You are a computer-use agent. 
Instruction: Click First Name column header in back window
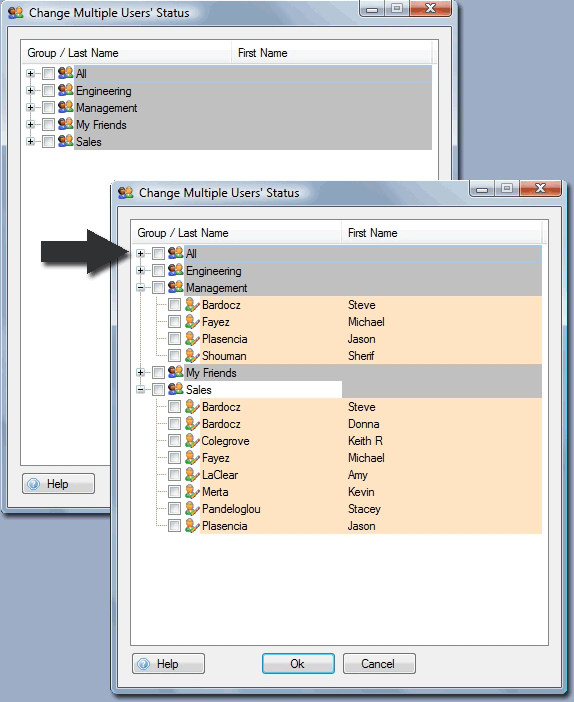click(332, 53)
